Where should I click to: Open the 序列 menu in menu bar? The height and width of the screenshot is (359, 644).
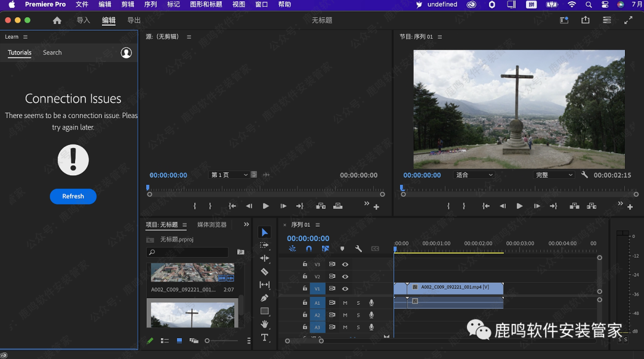(150, 4)
